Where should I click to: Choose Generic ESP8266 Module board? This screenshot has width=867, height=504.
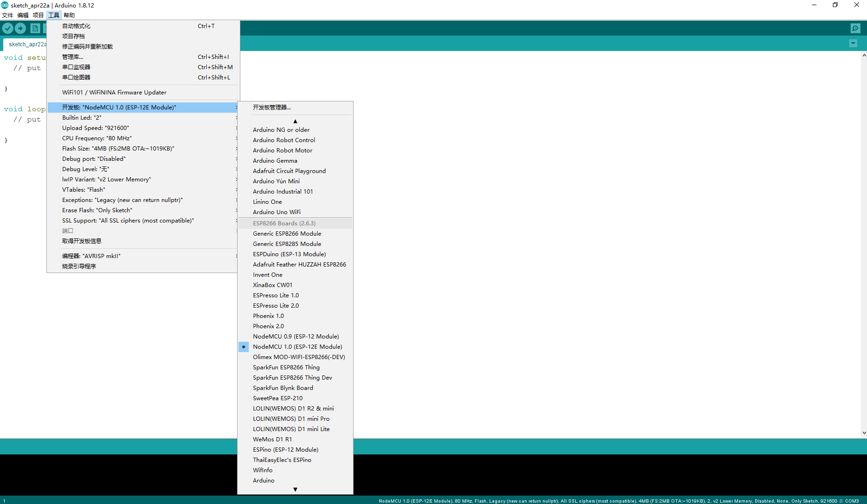point(296,234)
